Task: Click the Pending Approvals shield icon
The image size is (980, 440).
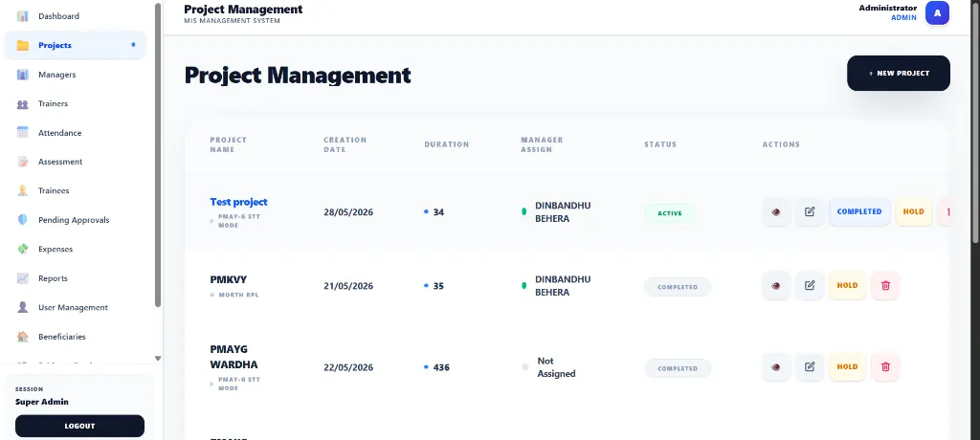Action: (23, 220)
